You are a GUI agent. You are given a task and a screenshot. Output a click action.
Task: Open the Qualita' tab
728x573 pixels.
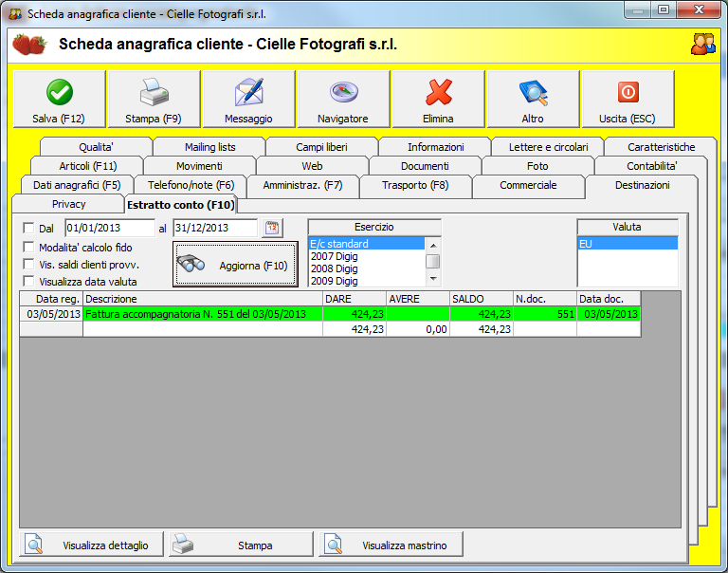96,147
